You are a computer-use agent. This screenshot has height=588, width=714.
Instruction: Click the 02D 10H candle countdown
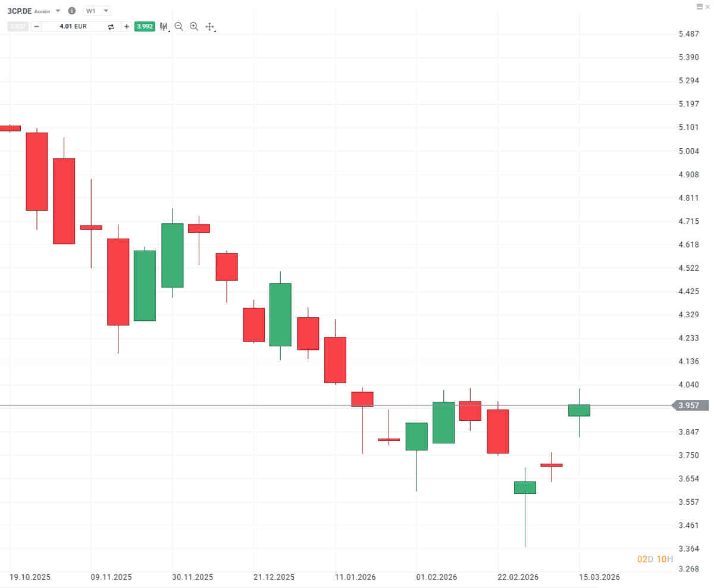tap(654, 559)
